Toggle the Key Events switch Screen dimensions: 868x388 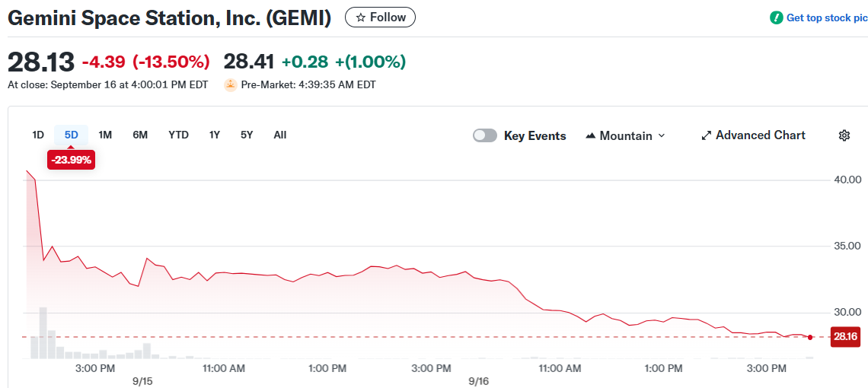pos(485,135)
